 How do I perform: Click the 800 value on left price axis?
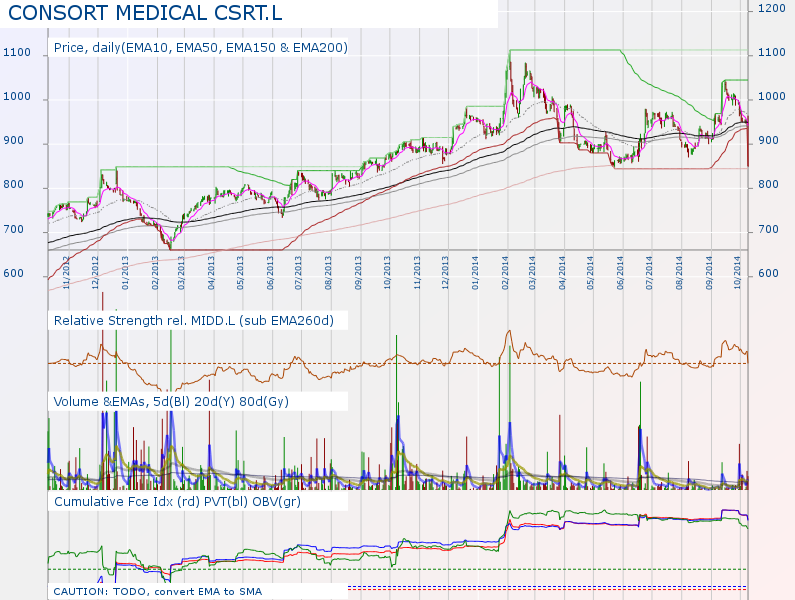13,185
